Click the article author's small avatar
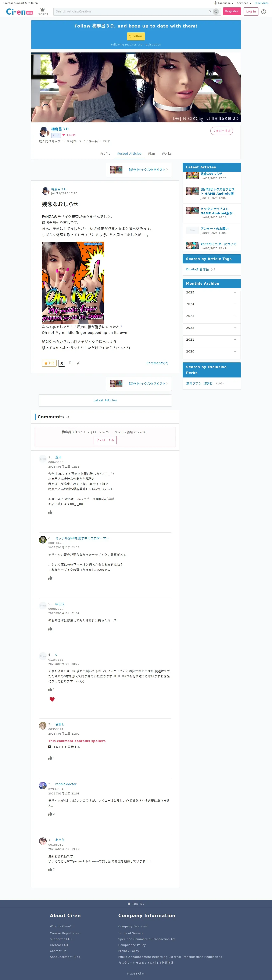 pos(45,191)
